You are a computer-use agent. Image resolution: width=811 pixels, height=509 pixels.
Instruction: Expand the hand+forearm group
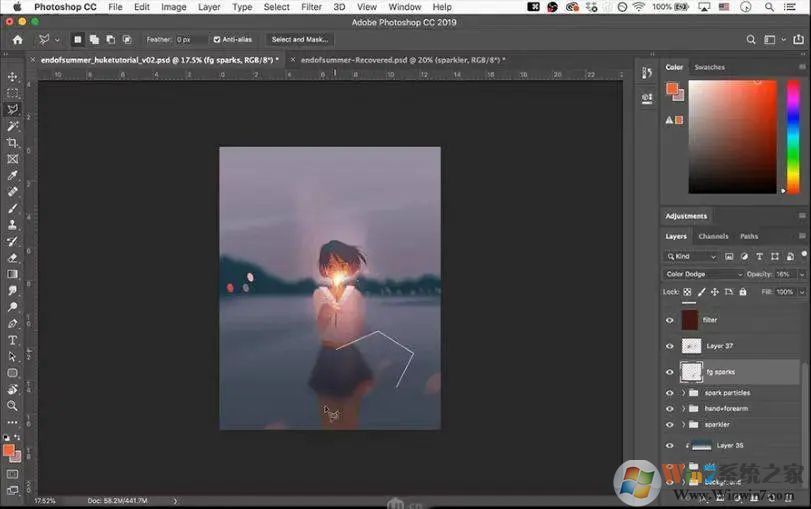pos(683,409)
